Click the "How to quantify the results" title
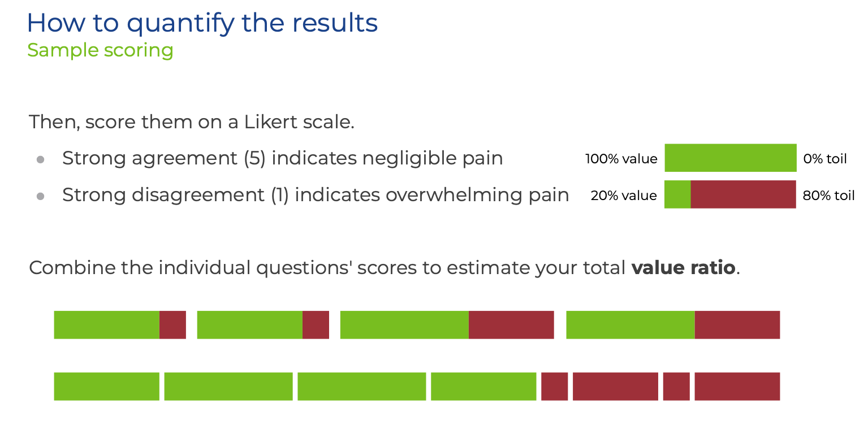This screenshot has height=425, width=868. coord(202,23)
